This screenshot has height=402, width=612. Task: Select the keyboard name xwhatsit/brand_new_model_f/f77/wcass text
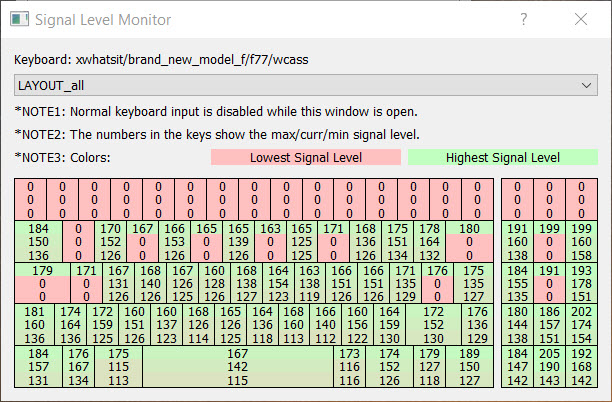tap(192, 60)
